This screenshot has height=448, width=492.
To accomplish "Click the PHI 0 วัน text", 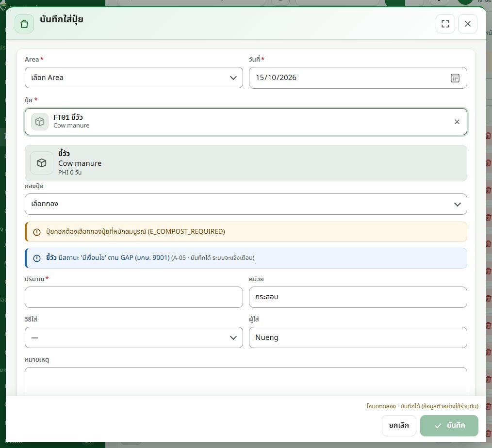I will [70, 173].
